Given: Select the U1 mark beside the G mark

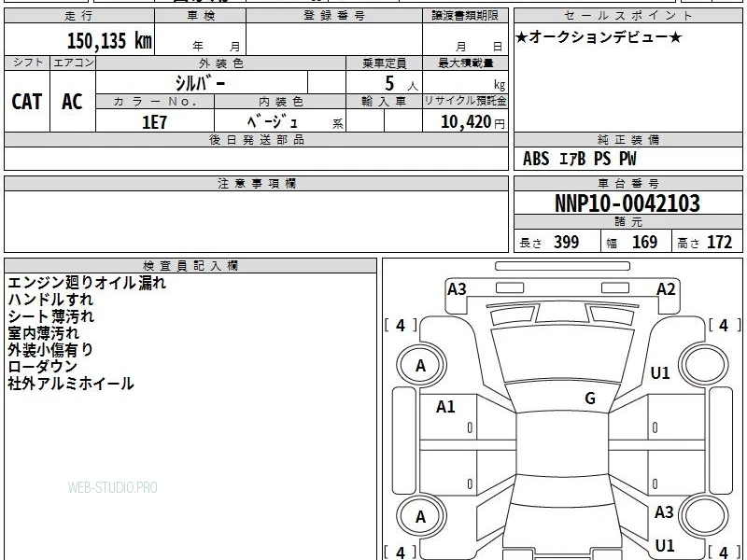Looking at the screenshot, I should tap(660, 372).
